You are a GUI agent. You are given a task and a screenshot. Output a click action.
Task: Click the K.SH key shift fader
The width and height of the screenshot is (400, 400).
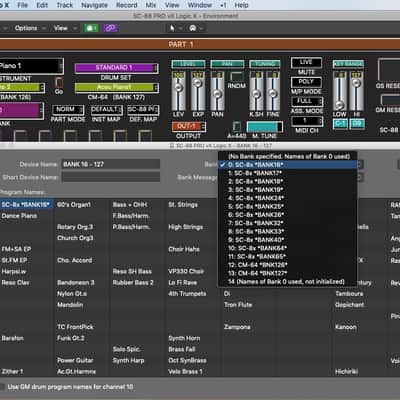tap(256, 94)
